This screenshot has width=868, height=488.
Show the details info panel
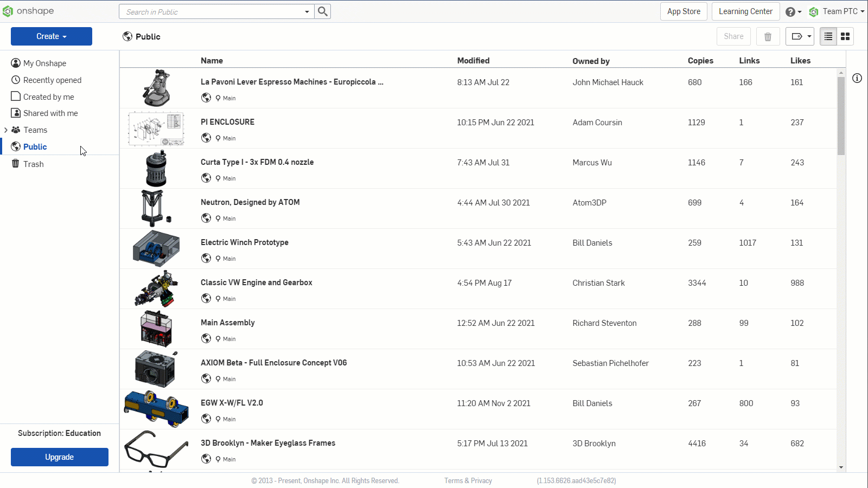click(857, 78)
